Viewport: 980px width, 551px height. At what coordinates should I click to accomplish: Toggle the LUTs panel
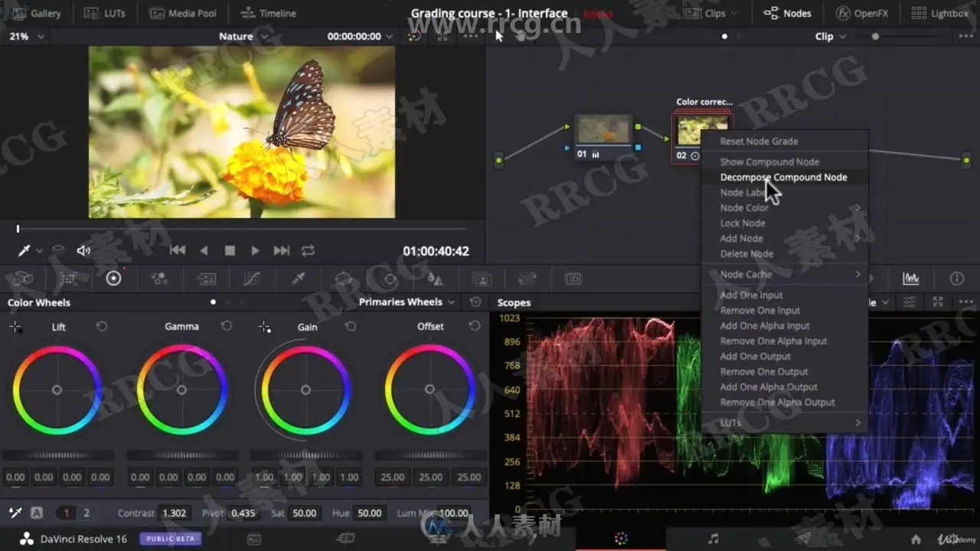[x=104, y=13]
